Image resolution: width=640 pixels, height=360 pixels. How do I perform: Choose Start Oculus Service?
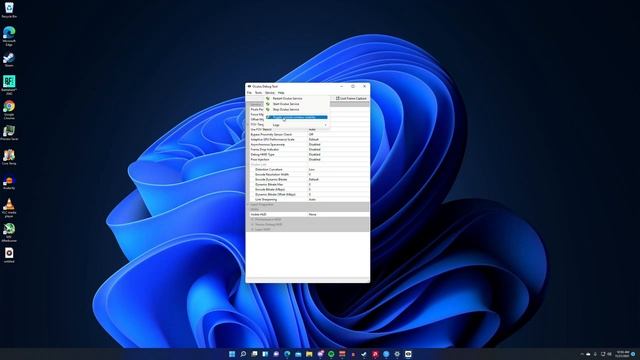click(x=297, y=104)
